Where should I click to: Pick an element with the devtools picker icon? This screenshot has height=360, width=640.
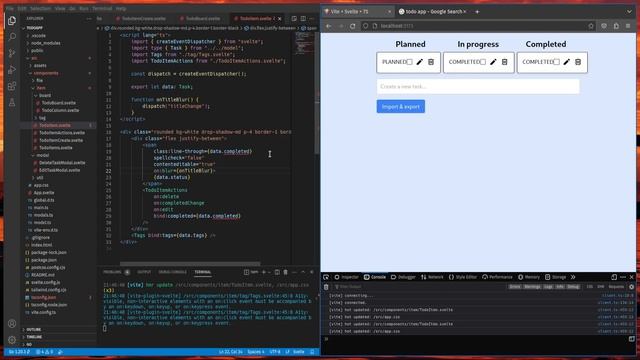pos(326,277)
